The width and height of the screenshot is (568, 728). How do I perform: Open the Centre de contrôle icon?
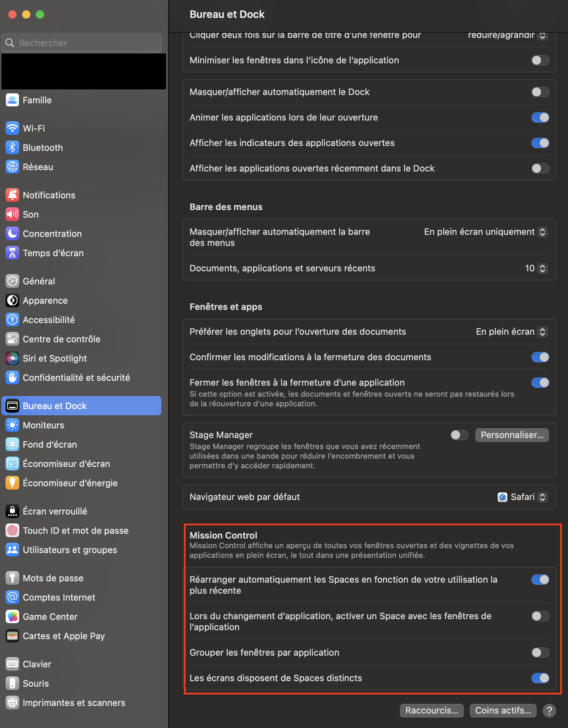12,339
